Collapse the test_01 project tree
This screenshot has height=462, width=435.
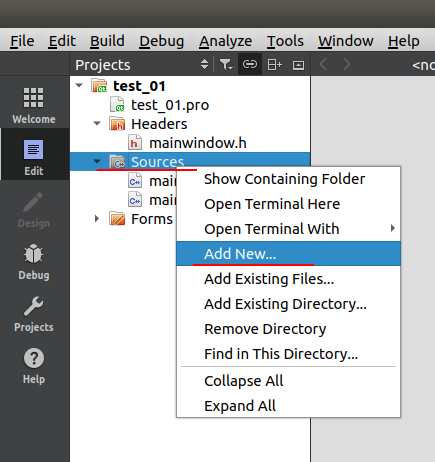79,85
